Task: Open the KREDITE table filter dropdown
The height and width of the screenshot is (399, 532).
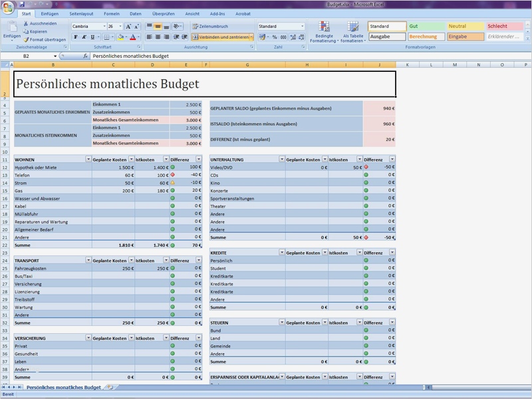Action: (x=281, y=253)
